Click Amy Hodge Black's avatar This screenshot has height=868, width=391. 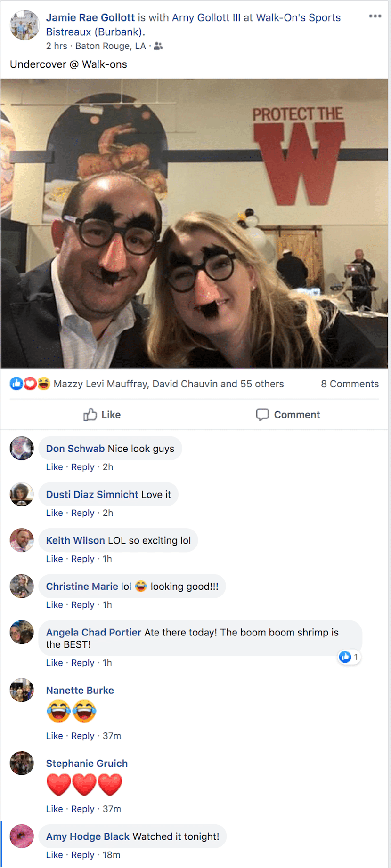[x=22, y=836]
